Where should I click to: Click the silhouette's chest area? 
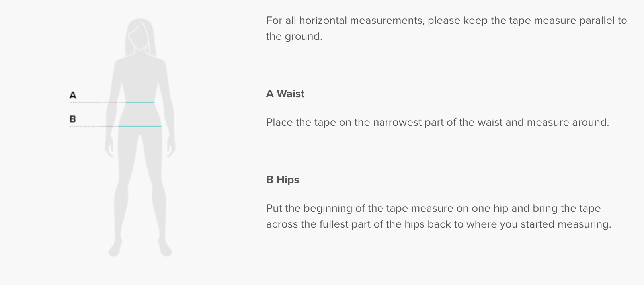click(140, 74)
